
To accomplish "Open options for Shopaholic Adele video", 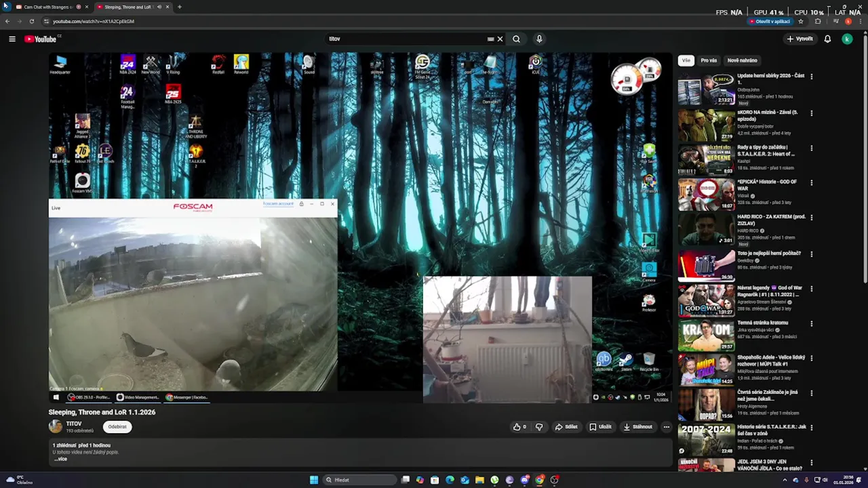I will [811, 358].
